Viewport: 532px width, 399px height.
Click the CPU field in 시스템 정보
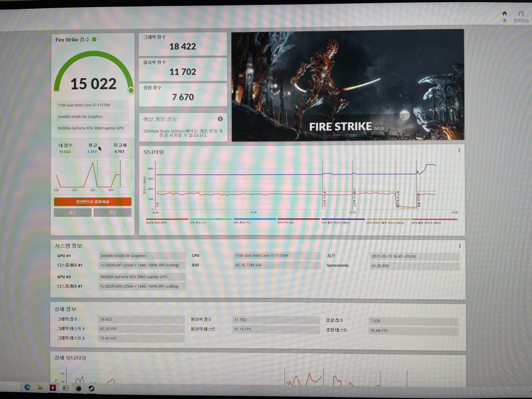pyautogui.click(x=277, y=255)
